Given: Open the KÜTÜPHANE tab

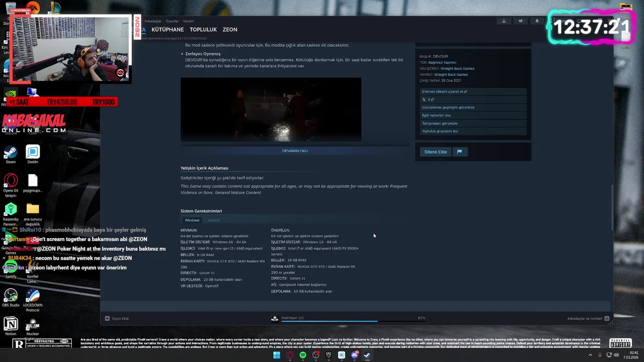Looking at the screenshot, I should pyautogui.click(x=168, y=30).
